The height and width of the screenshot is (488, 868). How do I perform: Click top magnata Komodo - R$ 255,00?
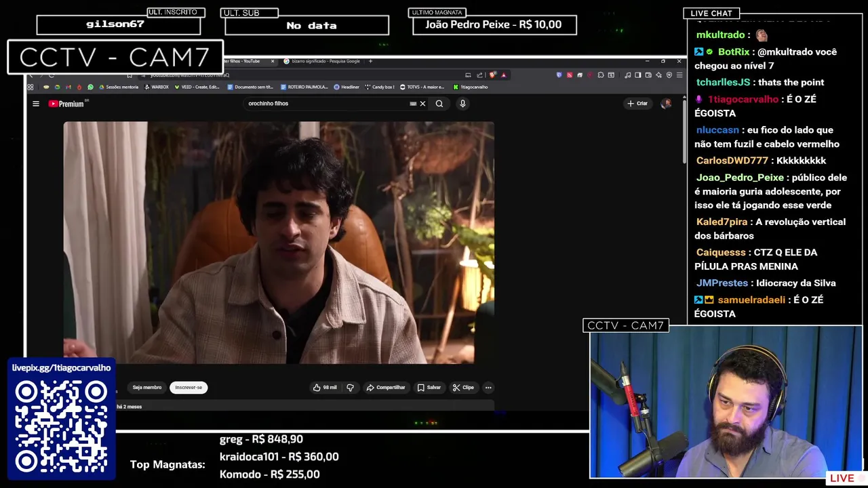pyautogui.click(x=269, y=474)
